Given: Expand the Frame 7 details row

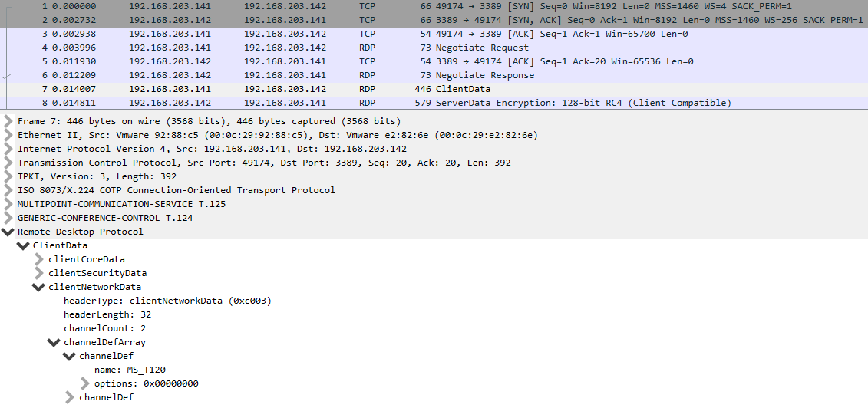Looking at the screenshot, I should point(8,122).
